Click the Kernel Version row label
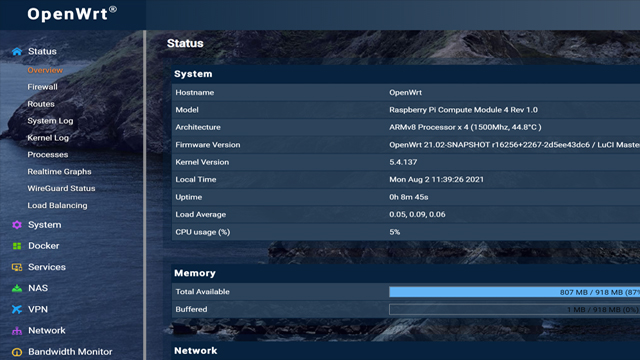The width and height of the screenshot is (640, 360). [x=202, y=162]
